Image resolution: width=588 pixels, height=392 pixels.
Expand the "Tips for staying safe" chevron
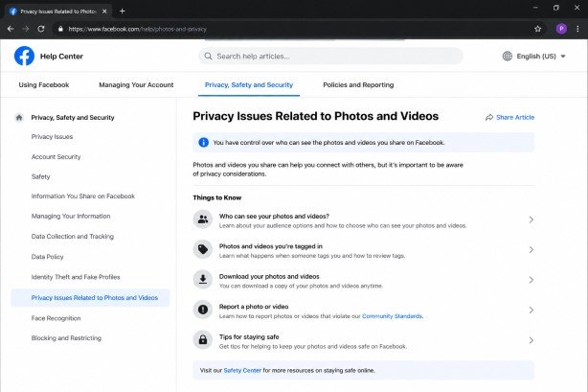pos(531,340)
